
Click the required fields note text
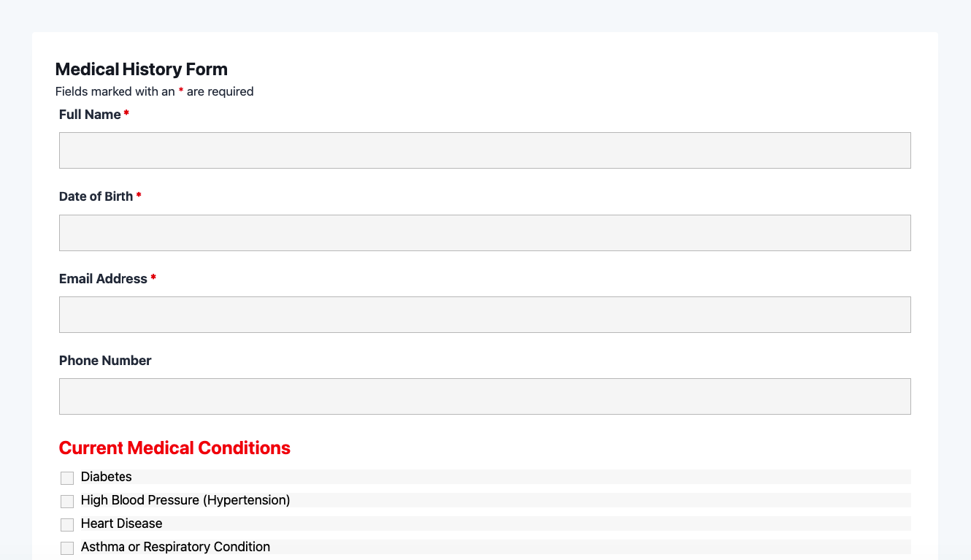click(x=155, y=91)
